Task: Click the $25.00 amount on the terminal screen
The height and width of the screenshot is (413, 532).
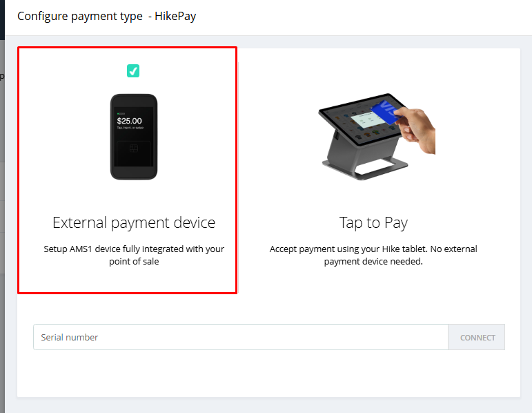Action: pos(129,121)
